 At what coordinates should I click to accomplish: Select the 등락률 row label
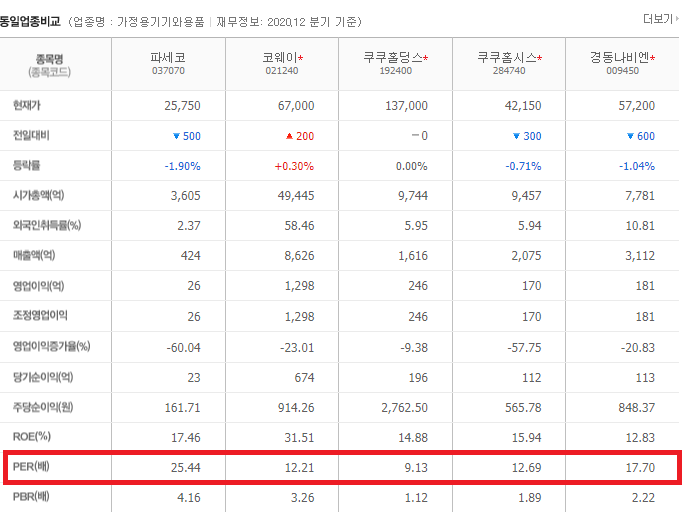(27, 165)
